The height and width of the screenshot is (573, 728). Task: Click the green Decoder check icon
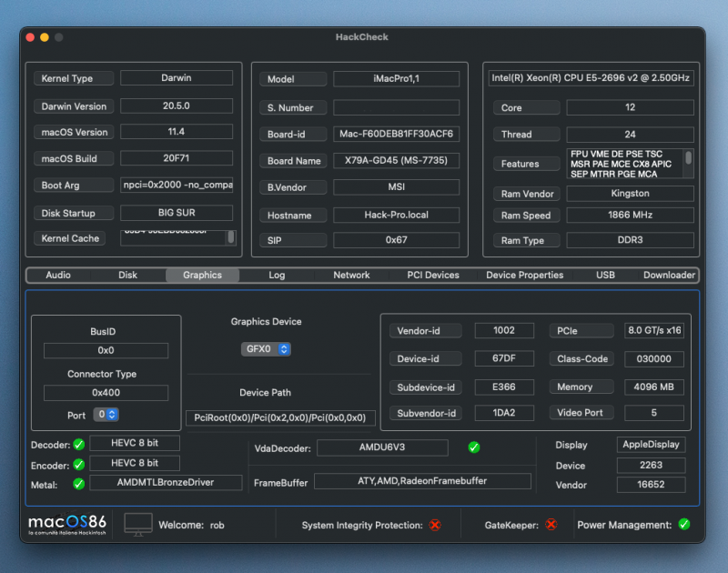coord(79,445)
